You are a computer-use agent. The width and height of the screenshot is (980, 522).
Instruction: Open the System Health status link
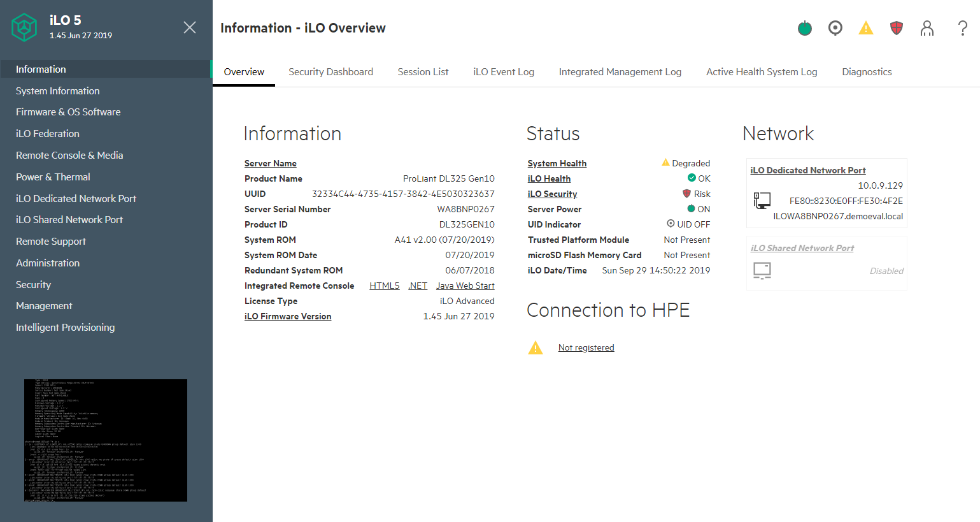pyautogui.click(x=557, y=164)
